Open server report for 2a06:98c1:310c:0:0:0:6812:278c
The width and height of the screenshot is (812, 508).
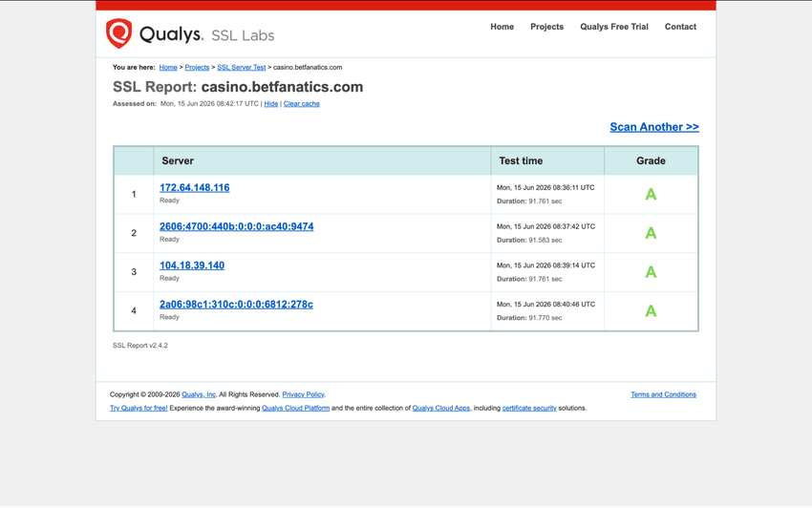[x=236, y=304]
